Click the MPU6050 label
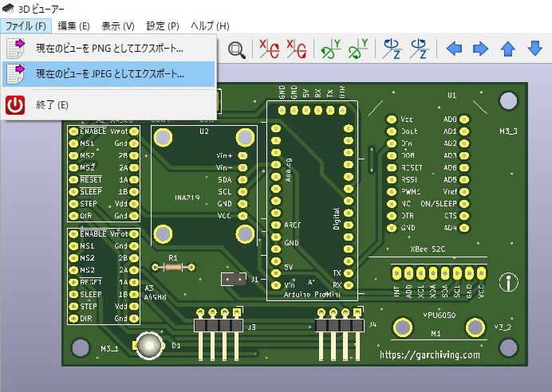Image resolution: width=552 pixels, height=392 pixels. (439, 315)
